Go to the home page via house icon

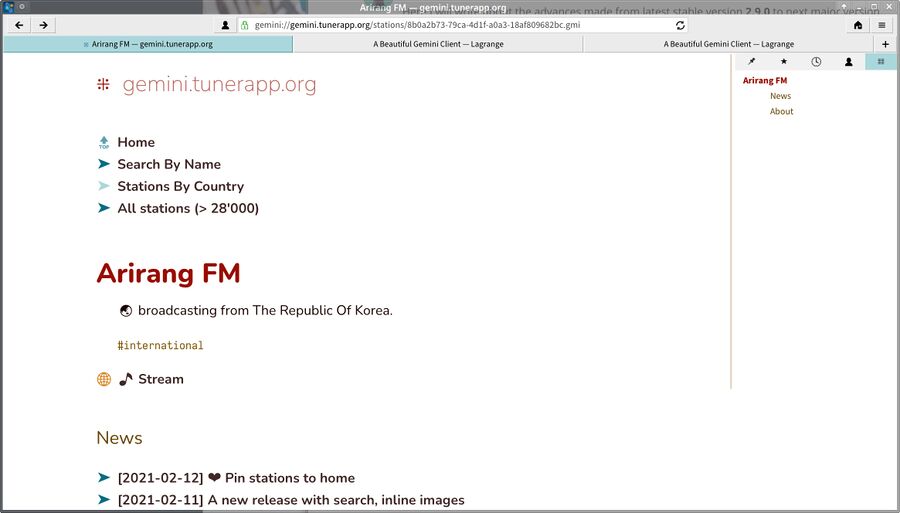tap(858, 25)
